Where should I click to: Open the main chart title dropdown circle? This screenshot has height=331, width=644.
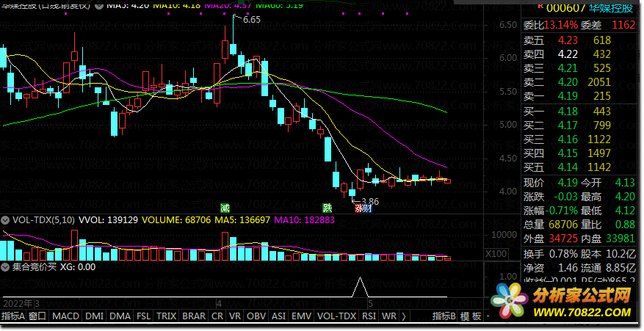pyautogui.click(x=99, y=5)
